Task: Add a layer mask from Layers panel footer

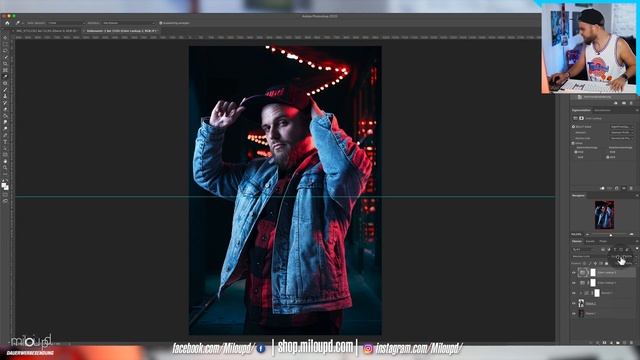Action: tap(604, 343)
